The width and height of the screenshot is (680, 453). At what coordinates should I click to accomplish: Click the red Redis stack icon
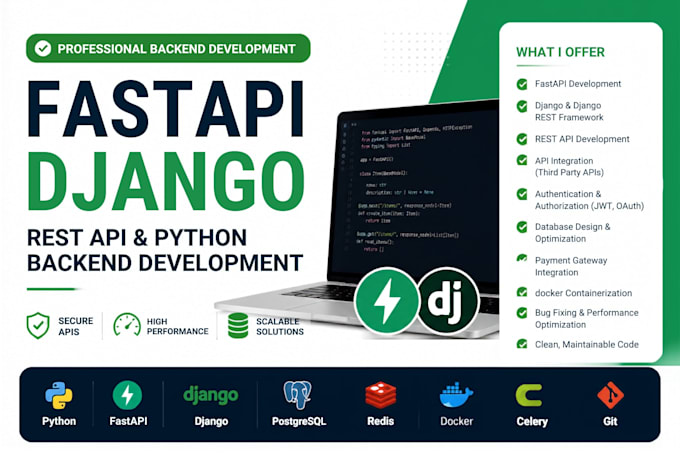[x=380, y=395]
